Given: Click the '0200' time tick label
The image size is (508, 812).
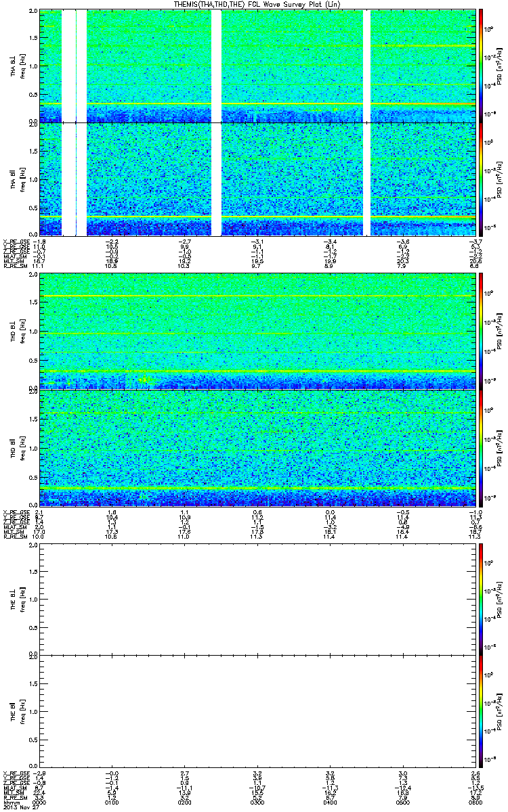Looking at the screenshot, I should (x=185, y=802).
